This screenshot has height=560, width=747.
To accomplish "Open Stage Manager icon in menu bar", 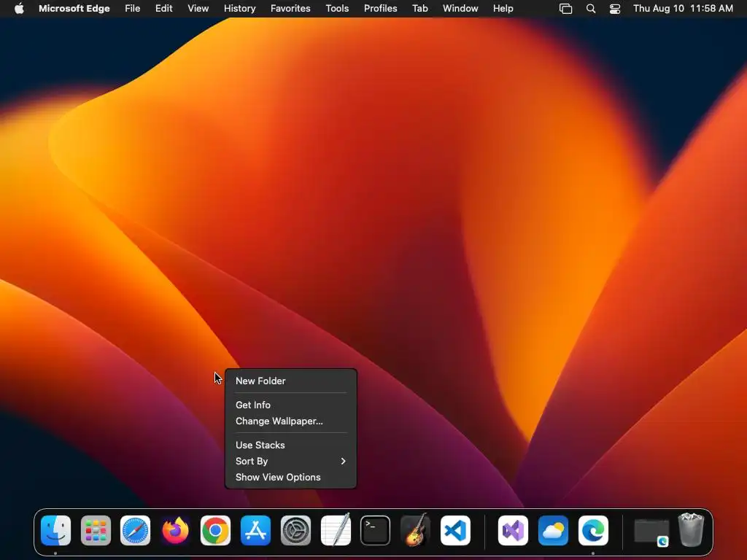I will (565, 9).
